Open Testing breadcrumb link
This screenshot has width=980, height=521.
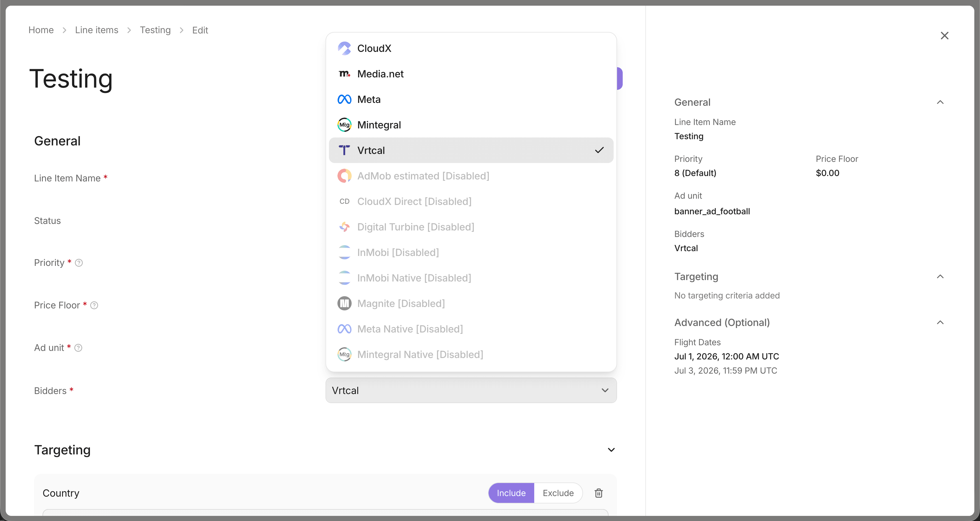pos(155,30)
